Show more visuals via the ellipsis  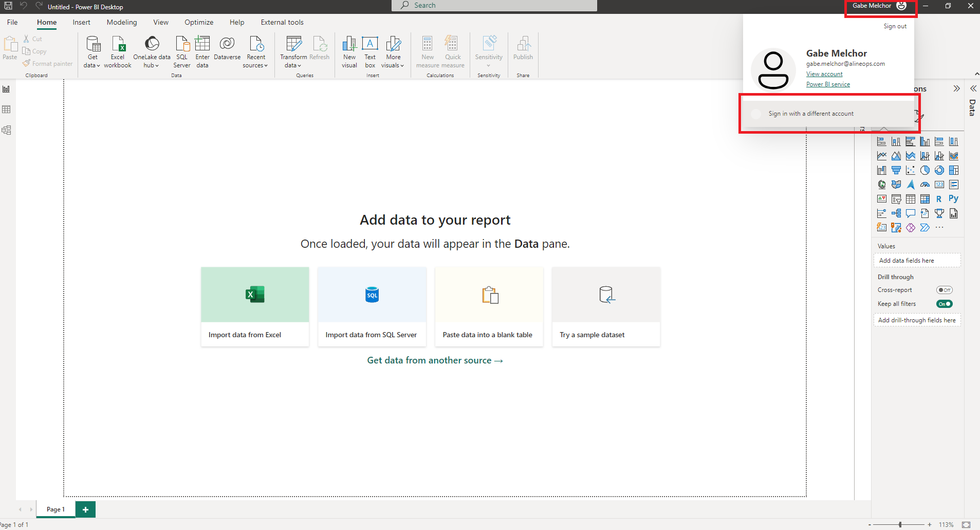939,228
